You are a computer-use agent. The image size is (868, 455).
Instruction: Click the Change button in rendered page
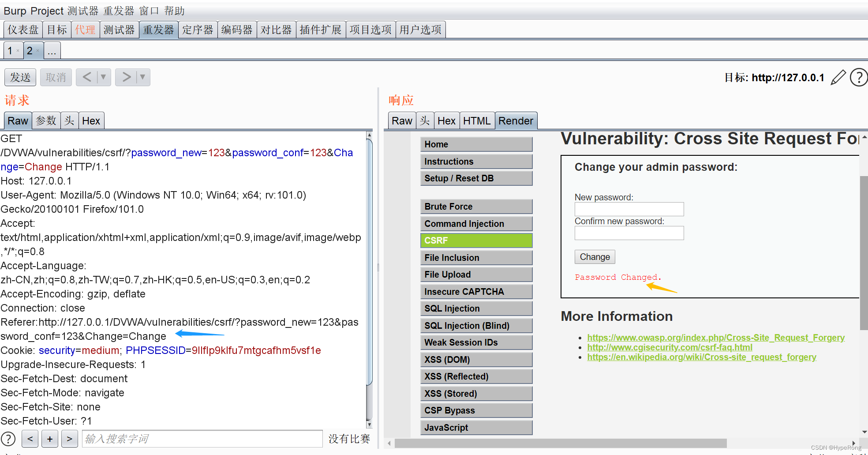coord(595,257)
